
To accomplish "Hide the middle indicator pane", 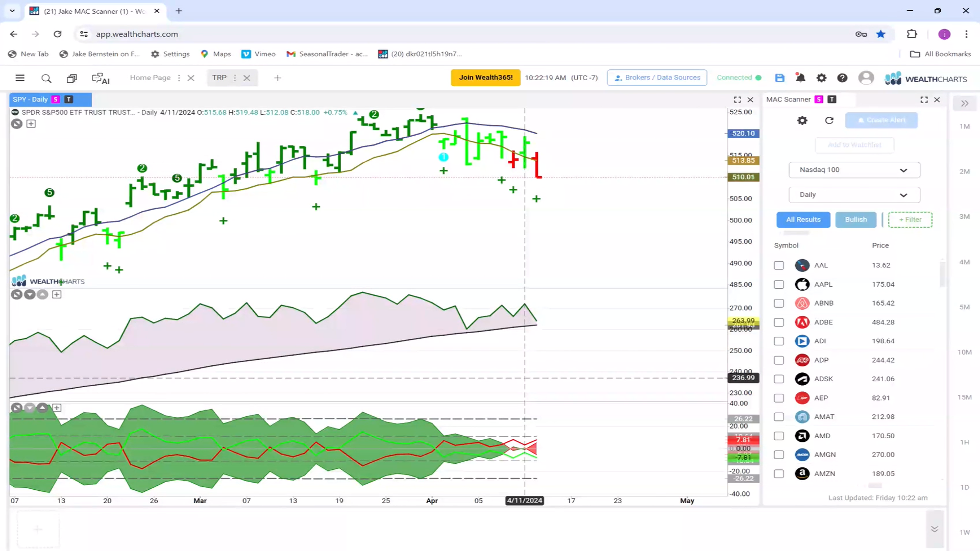I will click(x=17, y=294).
